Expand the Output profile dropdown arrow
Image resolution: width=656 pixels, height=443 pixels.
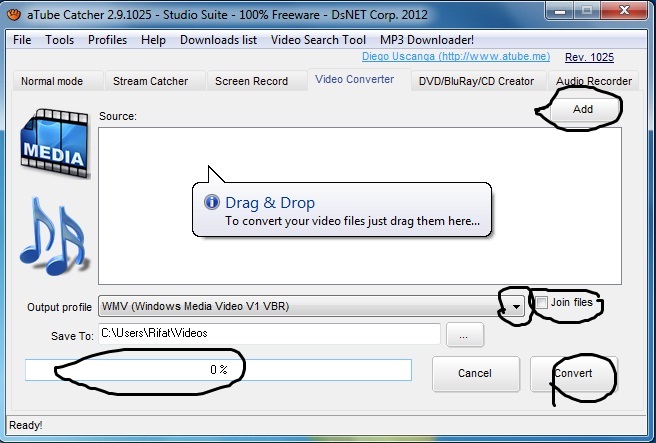(516, 307)
